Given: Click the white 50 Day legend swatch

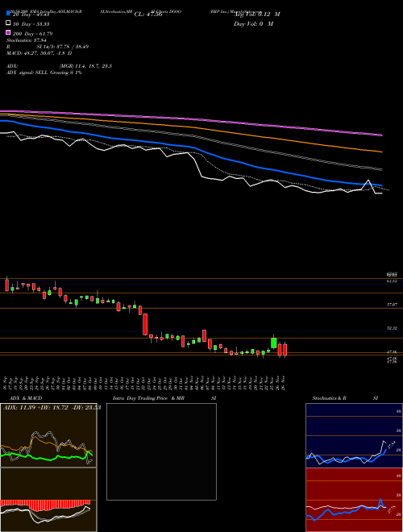Looking at the screenshot, I should pyautogui.click(x=9, y=23).
